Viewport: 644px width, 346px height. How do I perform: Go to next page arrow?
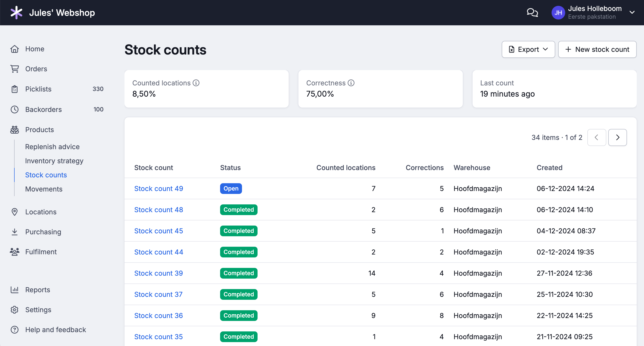click(x=617, y=137)
